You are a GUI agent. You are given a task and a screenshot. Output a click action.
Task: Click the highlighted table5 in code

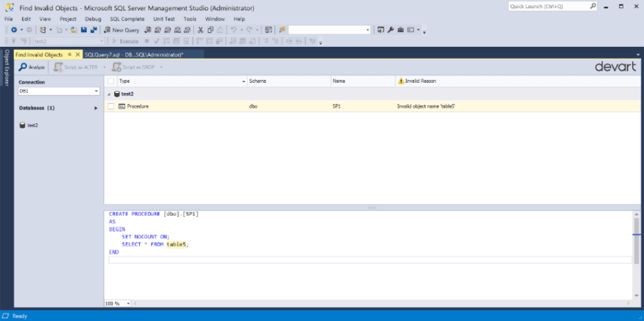(176, 245)
